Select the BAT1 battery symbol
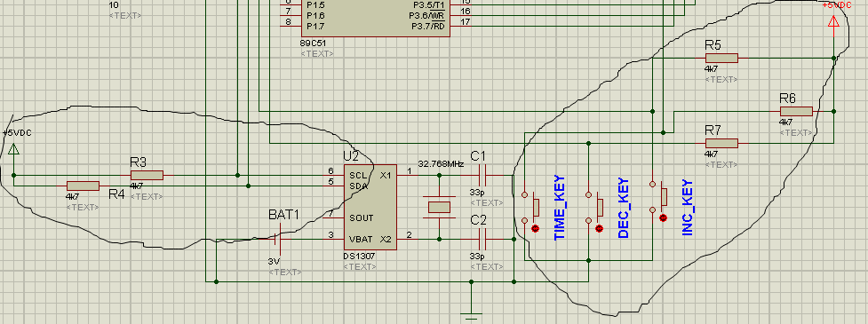The image size is (868, 324). click(279, 240)
